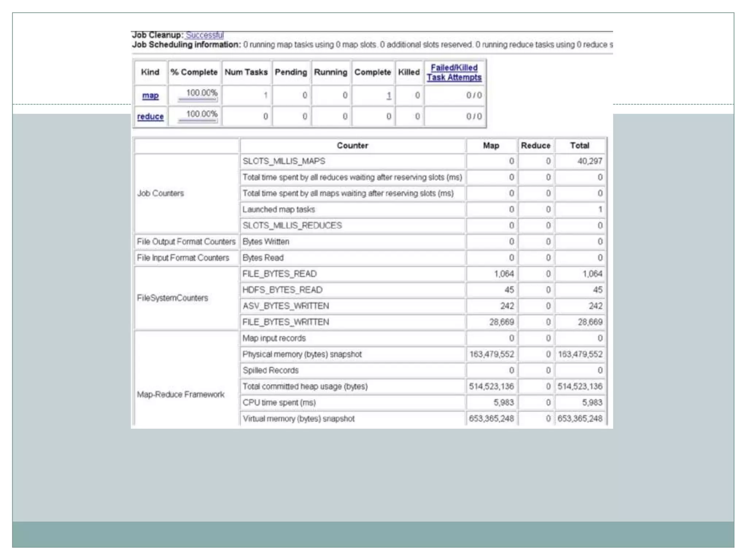This screenshot has width=747, height=560.
Task: Click the FILE_BYTES_READ counter name
Action: click(x=279, y=274)
